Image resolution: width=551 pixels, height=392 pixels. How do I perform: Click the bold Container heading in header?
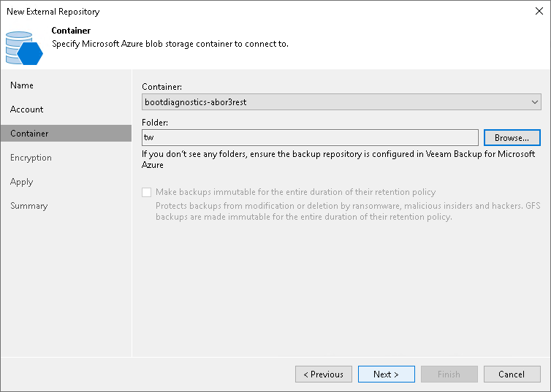[x=71, y=31]
